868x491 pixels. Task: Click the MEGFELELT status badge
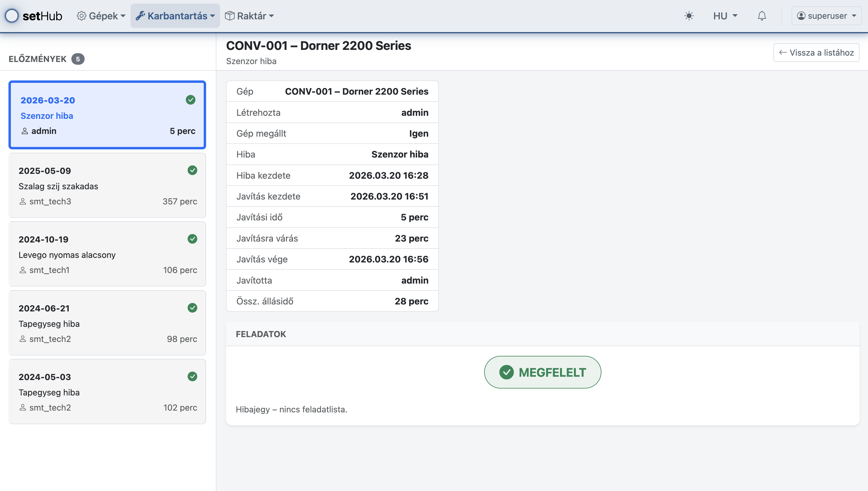tap(542, 372)
